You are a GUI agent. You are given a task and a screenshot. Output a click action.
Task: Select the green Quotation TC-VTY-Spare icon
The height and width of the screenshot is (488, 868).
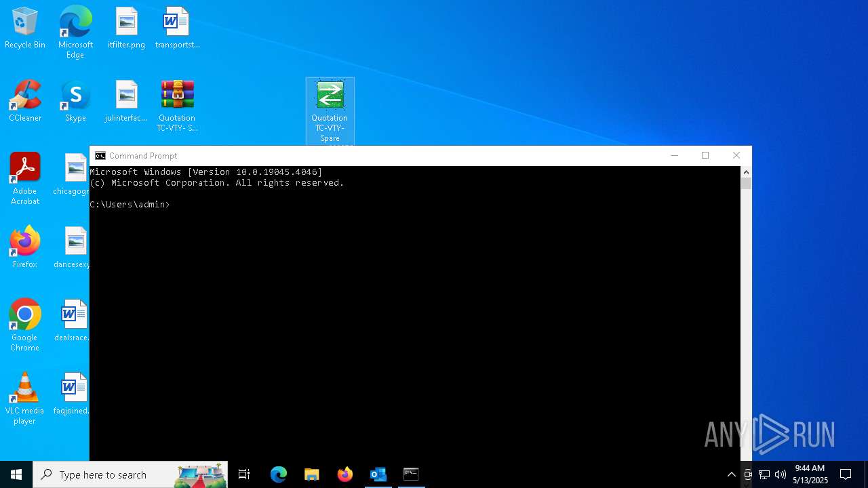pyautogui.click(x=330, y=111)
